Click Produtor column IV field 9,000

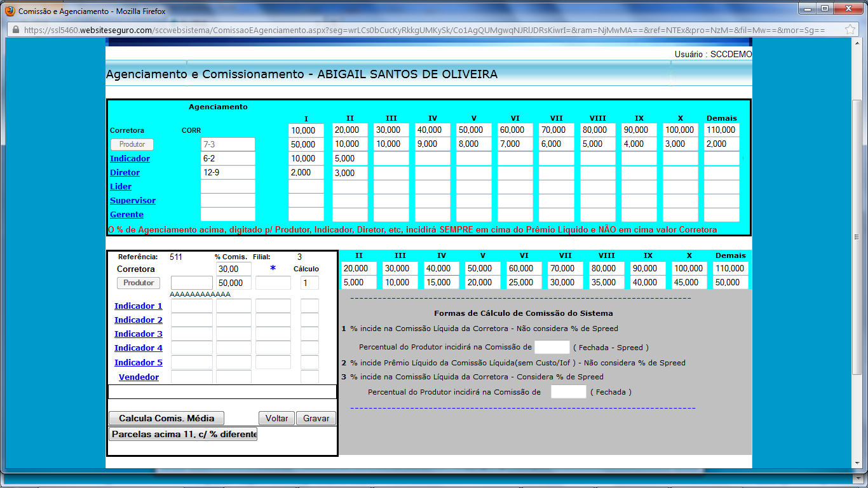click(433, 144)
